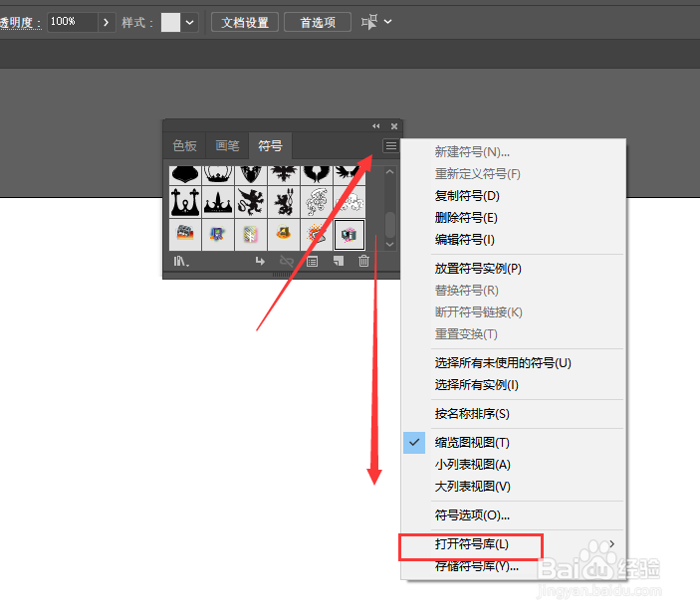Open symbol options icon in panel footer
Screen dimensions: 700x615
[x=313, y=262]
